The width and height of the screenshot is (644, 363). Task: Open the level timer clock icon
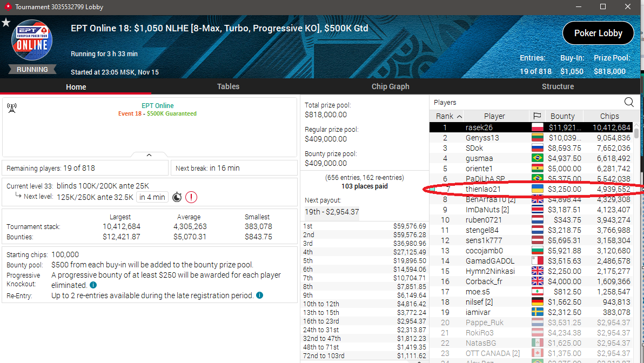177,197
